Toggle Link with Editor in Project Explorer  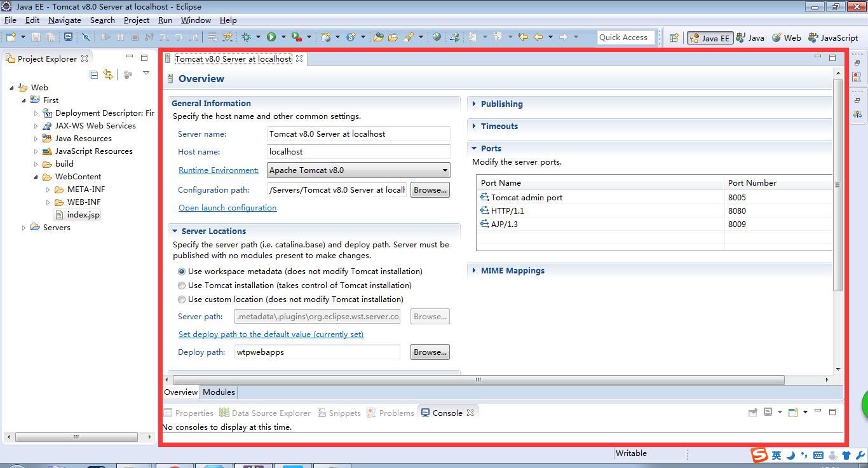[x=108, y=74]
